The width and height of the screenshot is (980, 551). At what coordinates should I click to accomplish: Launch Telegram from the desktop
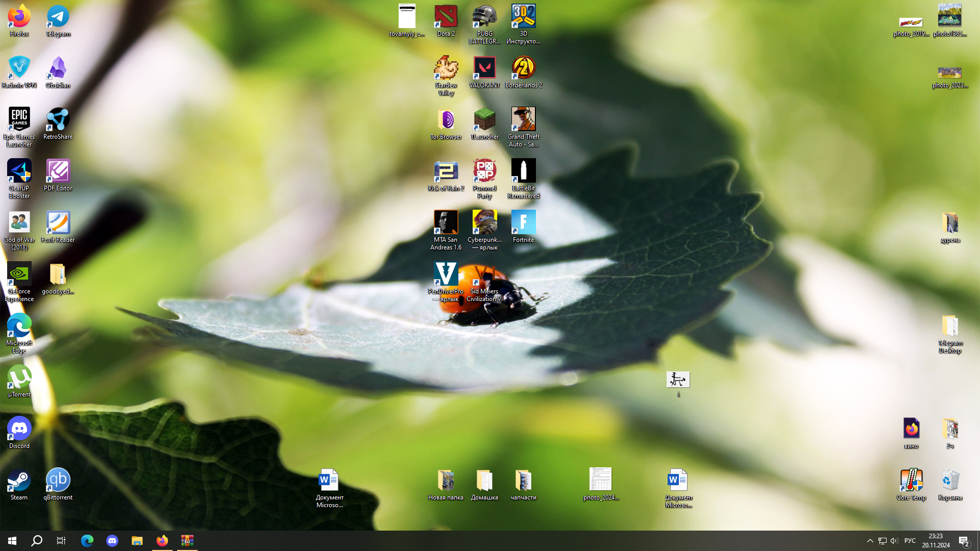[58, 20]
